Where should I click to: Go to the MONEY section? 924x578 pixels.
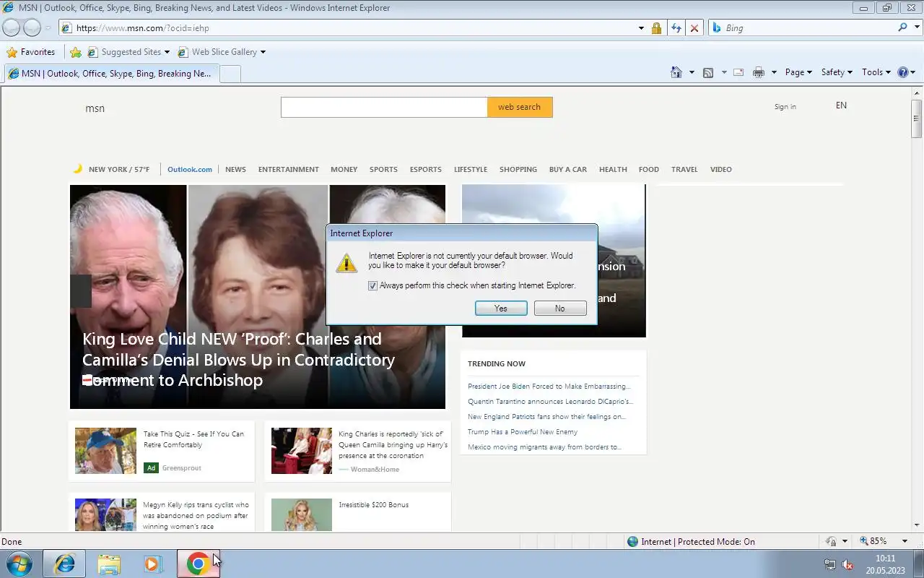(x=344, y=169)
